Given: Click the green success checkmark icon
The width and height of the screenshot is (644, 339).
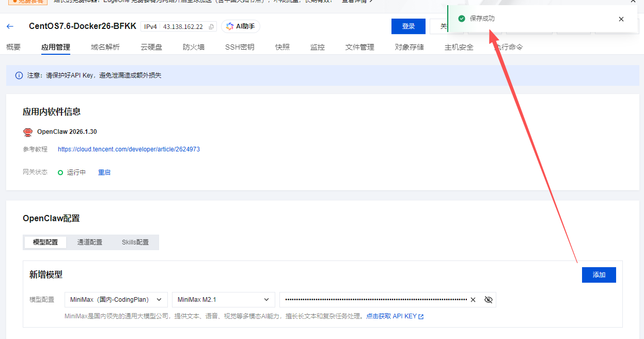Looking at the screenshot, I should [x=462, y=19].
